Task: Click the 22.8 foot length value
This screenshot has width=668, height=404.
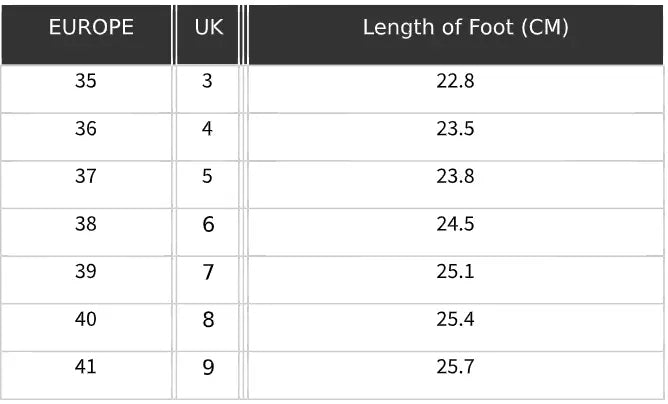Action: click(x=455, y=82)
